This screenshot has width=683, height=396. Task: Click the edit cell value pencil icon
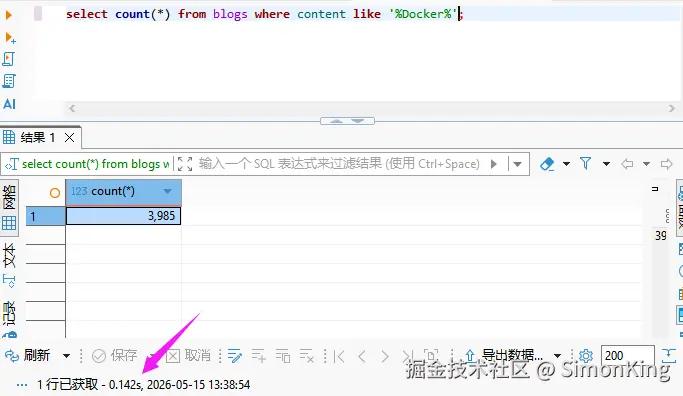(235, 356)
